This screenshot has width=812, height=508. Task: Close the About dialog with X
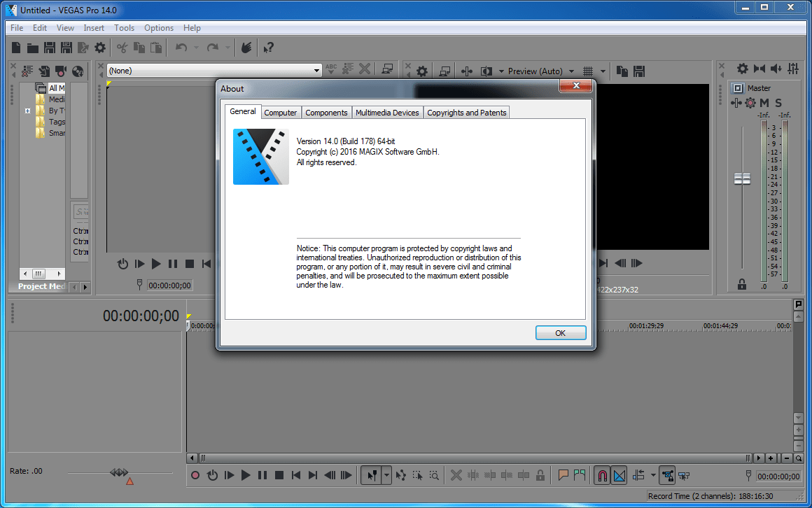[x=576, y=86]
